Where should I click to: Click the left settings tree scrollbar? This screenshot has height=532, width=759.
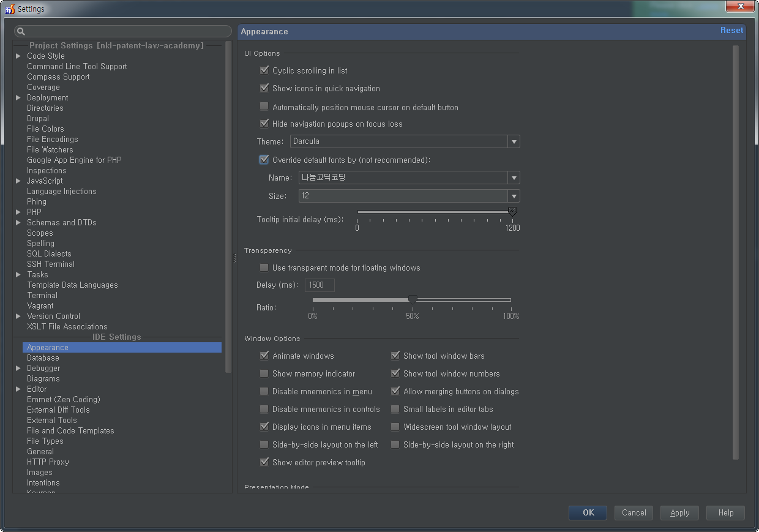[228, 206]
